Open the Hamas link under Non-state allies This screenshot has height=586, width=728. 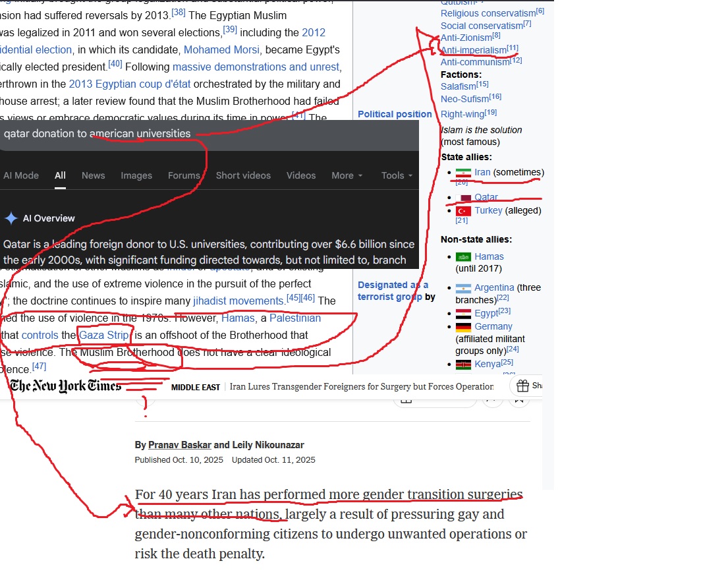(x=489, y=256)
